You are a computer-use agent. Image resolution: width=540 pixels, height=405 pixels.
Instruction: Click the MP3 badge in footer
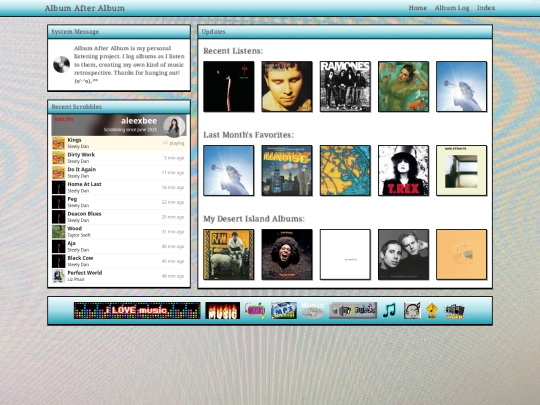[284, 311]
